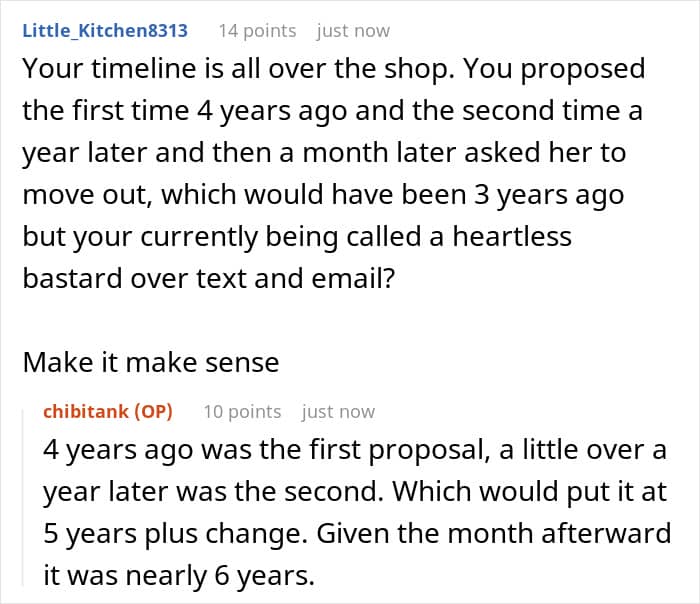Click the line 'the first time 4 years ago'

[x=332, y=111]
